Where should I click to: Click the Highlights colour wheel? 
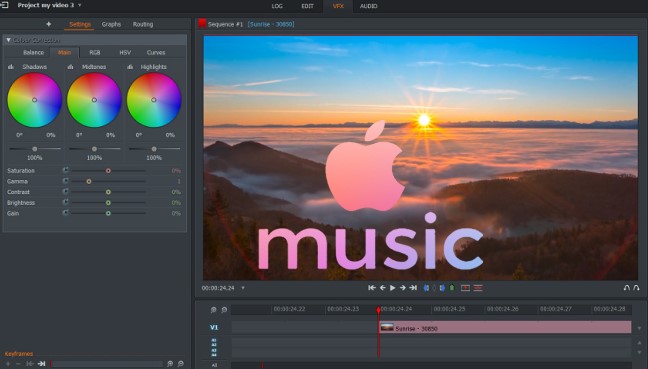(x=154, y=100)
